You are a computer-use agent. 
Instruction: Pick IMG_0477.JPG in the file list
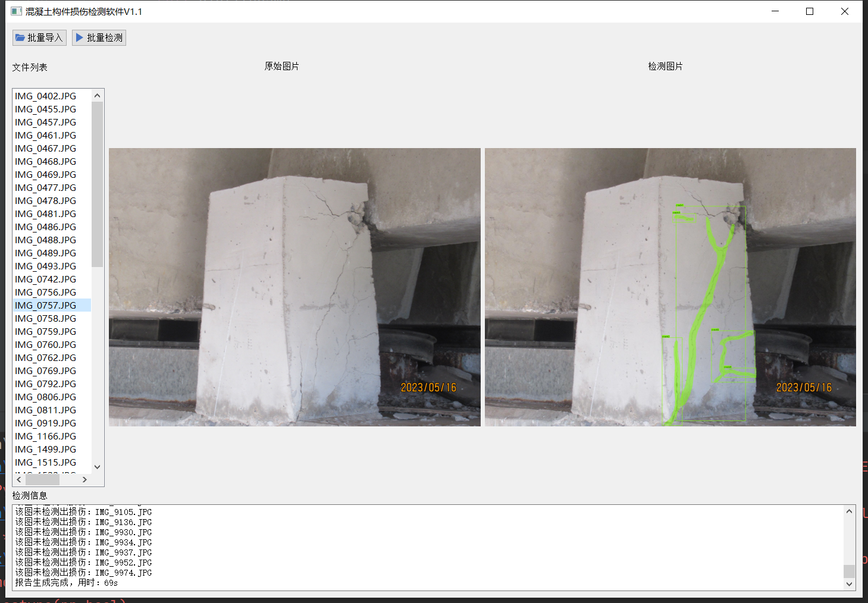click(x=46, y=188)
